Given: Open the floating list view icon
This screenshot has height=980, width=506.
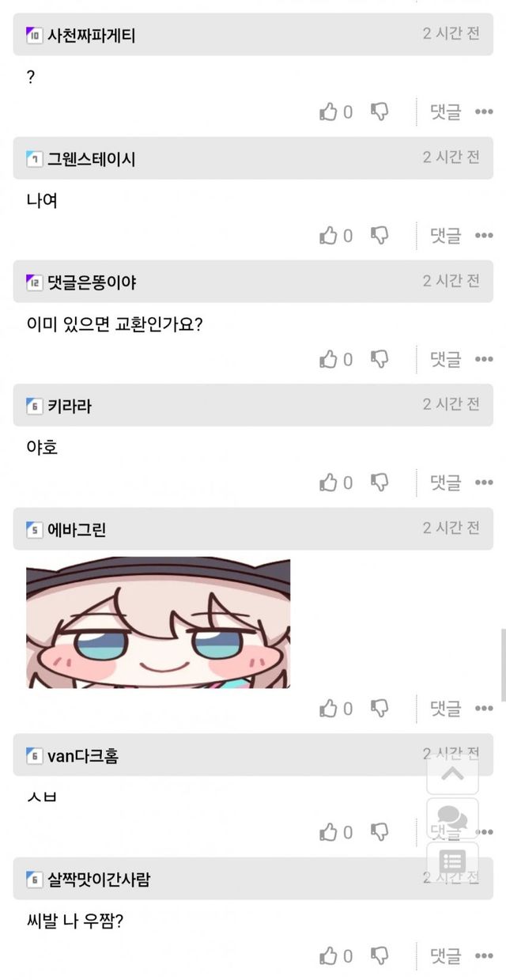Looking at the screenshot, I should [x=452, y=862].
